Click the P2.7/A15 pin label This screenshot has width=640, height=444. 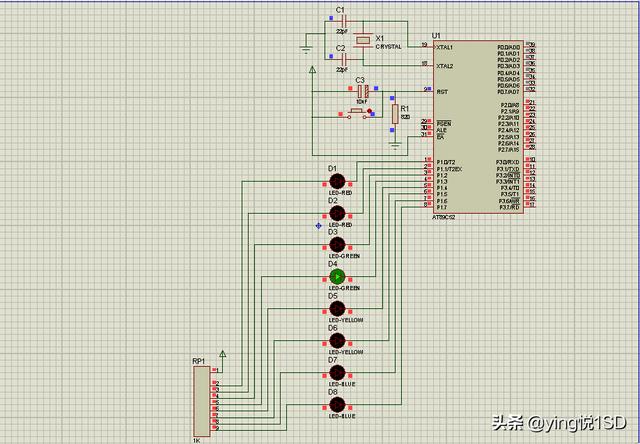(509, 150)
